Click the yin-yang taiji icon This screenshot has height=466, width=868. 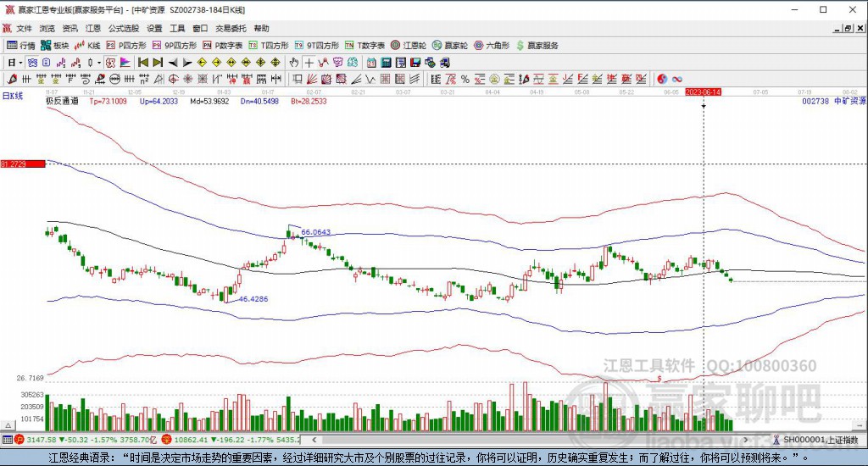coord(662,79)
